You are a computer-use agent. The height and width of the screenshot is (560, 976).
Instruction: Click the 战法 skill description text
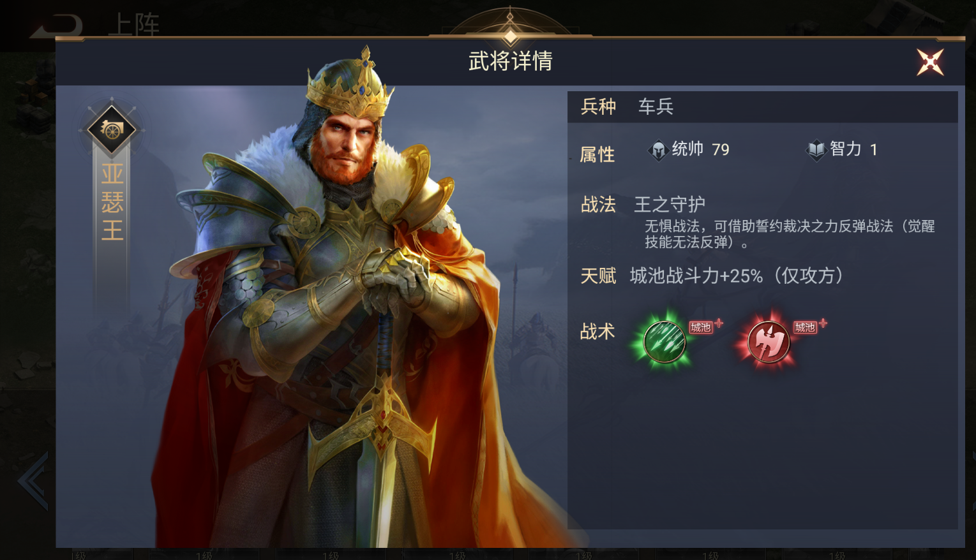(790, 234)
